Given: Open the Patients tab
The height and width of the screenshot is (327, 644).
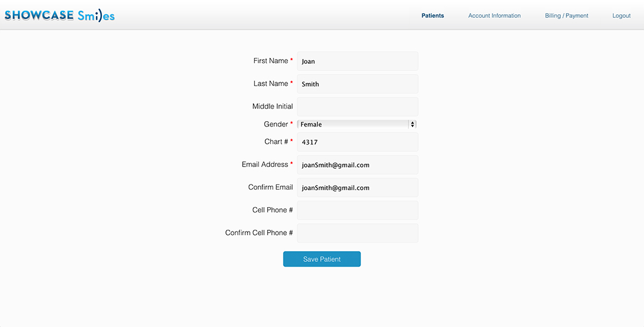Looking at the screenshot, I should point(432,16).
